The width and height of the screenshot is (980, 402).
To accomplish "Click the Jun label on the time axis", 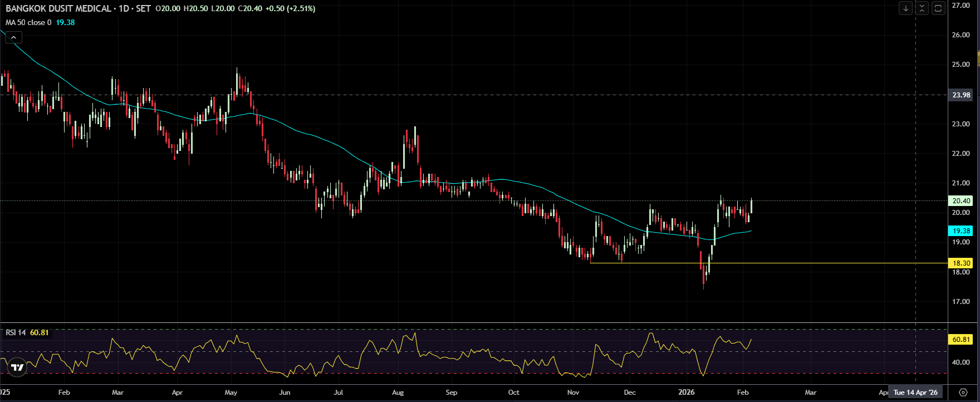I will 285,393.
